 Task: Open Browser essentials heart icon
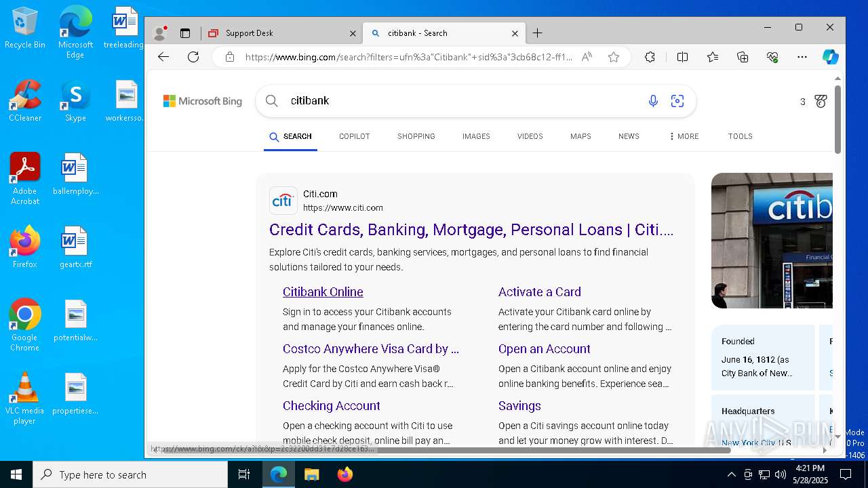pyautogui.click(x=772, y=57)
